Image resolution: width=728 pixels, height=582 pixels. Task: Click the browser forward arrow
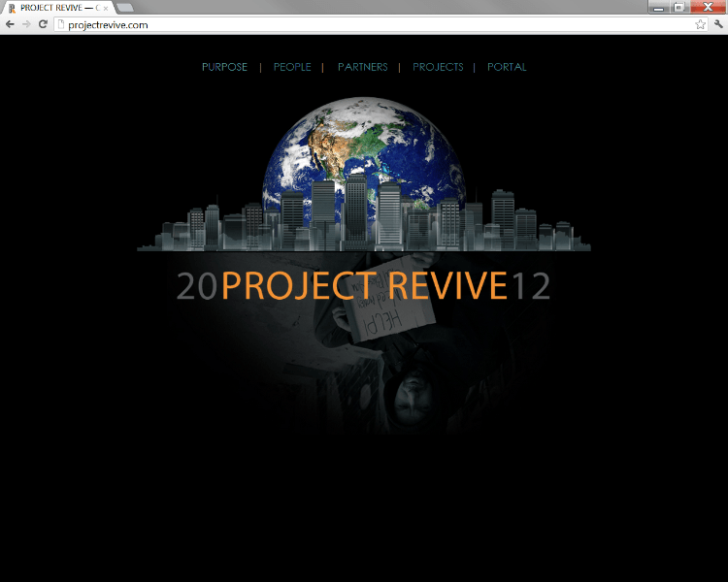click(x=26, y=24)
